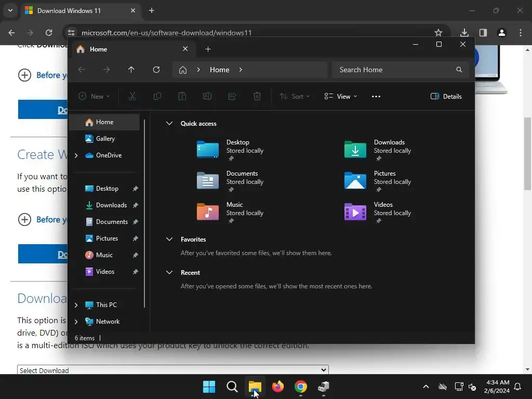Open taskbar Search
Viewport: 532px width, 399px height.
coord(232,387)
